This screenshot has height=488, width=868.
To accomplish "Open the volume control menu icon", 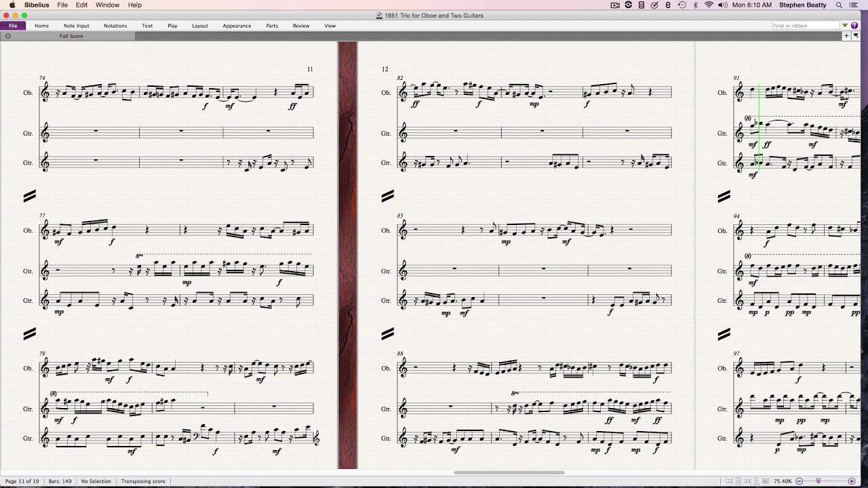I will 723,5.
